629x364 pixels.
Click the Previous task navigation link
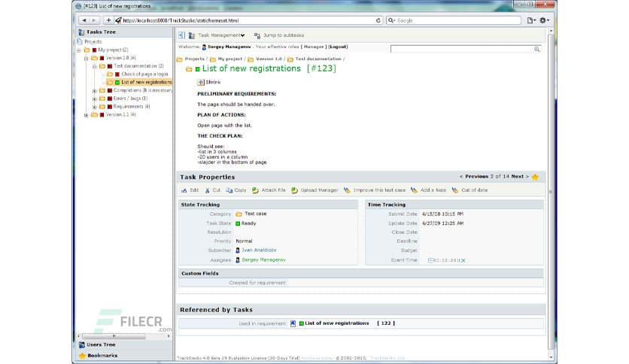476,177
